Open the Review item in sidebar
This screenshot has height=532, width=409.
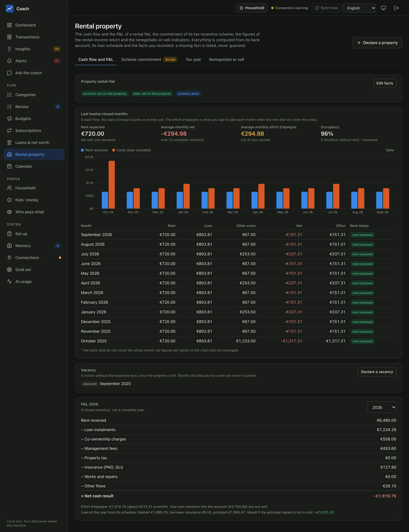(x=34, y=107)
